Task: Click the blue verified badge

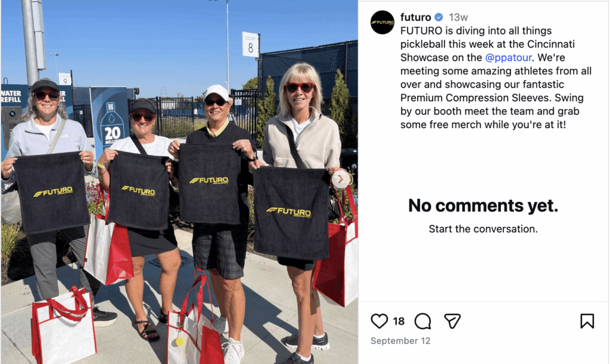Action: 439,17
